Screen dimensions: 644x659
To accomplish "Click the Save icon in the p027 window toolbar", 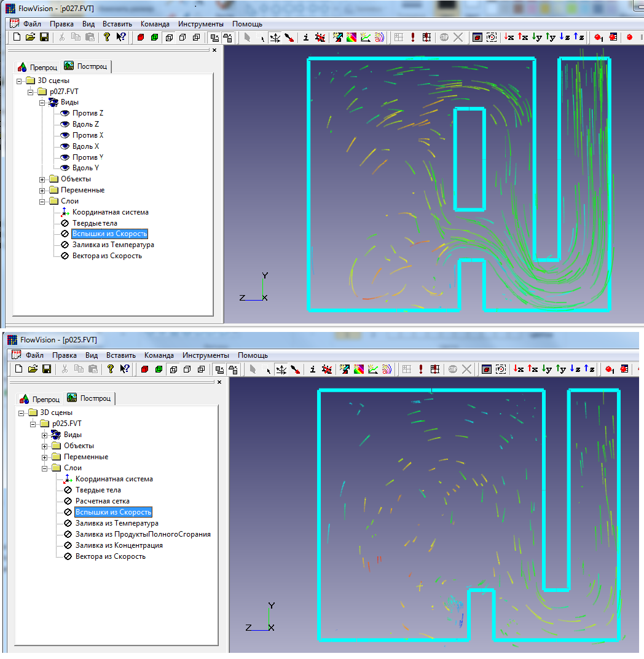I will click(x=44, y=37).
